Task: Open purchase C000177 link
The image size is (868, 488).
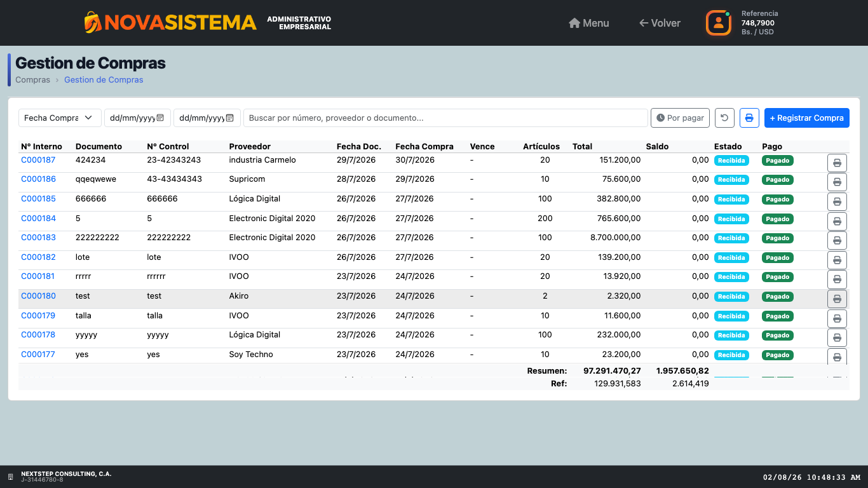Action: tap(38, 355)
